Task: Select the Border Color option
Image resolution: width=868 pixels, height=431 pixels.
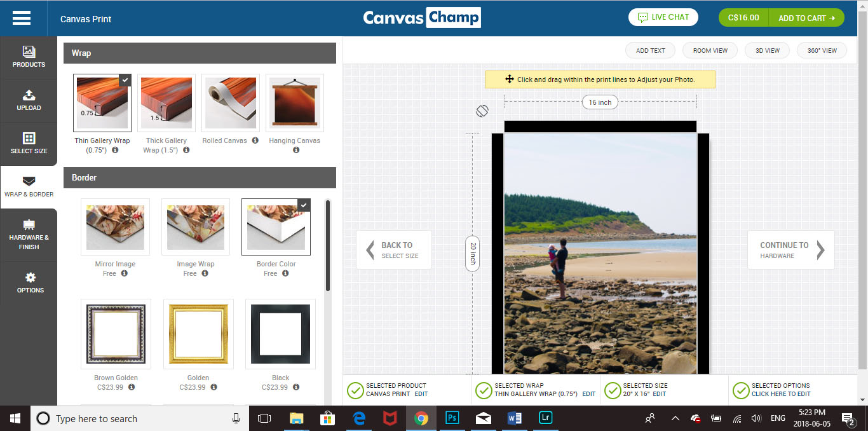Action: 276,227
